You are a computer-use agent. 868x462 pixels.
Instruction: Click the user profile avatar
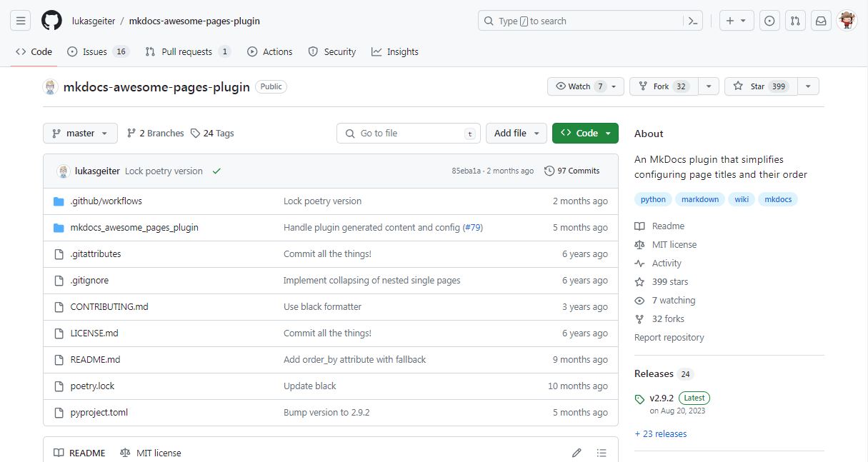pos(847,21)
